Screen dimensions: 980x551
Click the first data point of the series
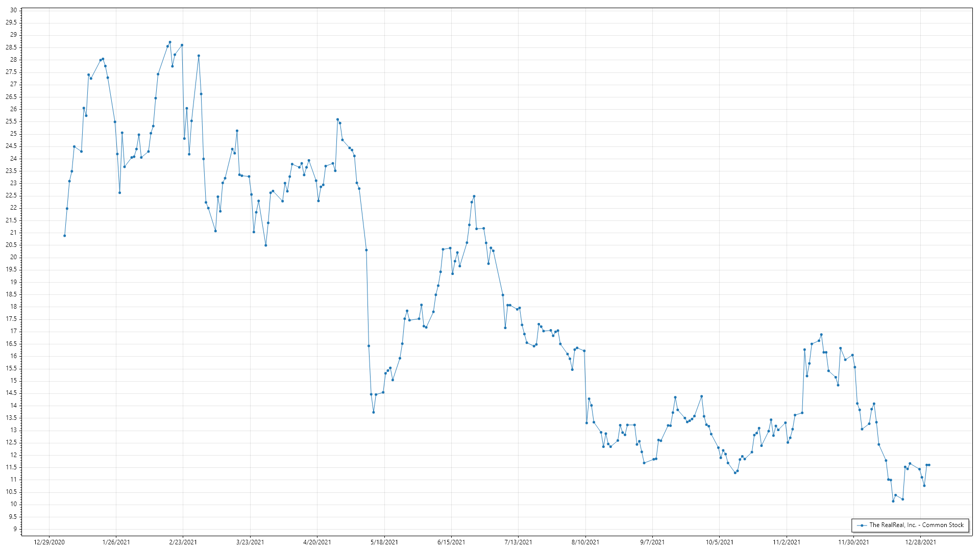point(64,236)
